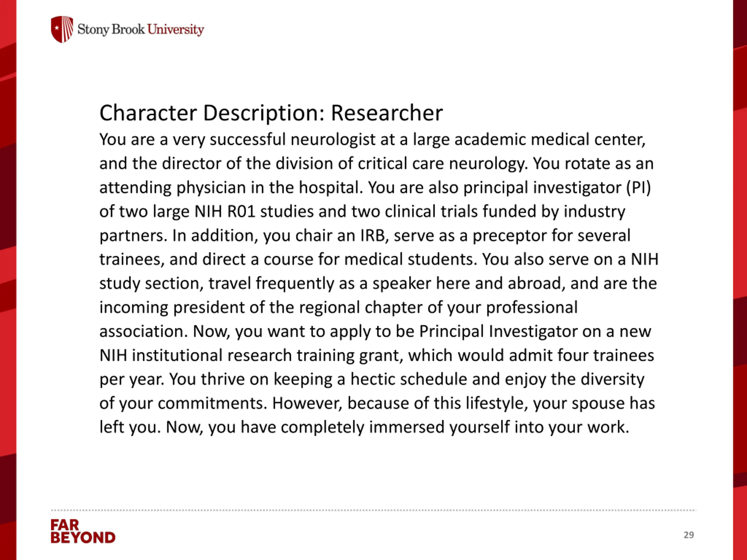Click the dotted divider line above the footer

point(373,510)
